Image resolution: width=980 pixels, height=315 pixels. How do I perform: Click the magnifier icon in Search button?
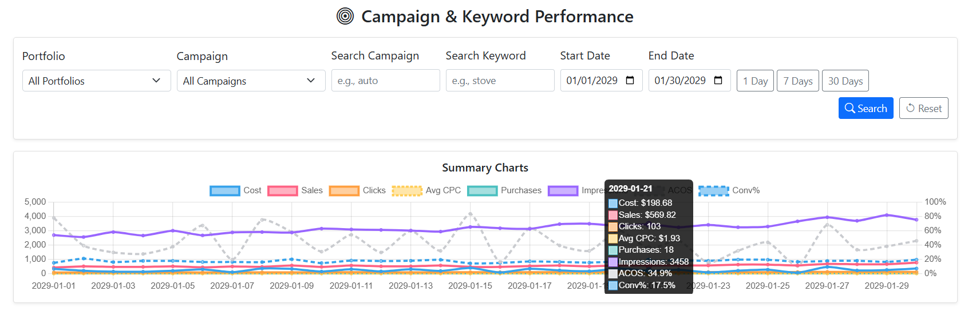pos(849,109)
